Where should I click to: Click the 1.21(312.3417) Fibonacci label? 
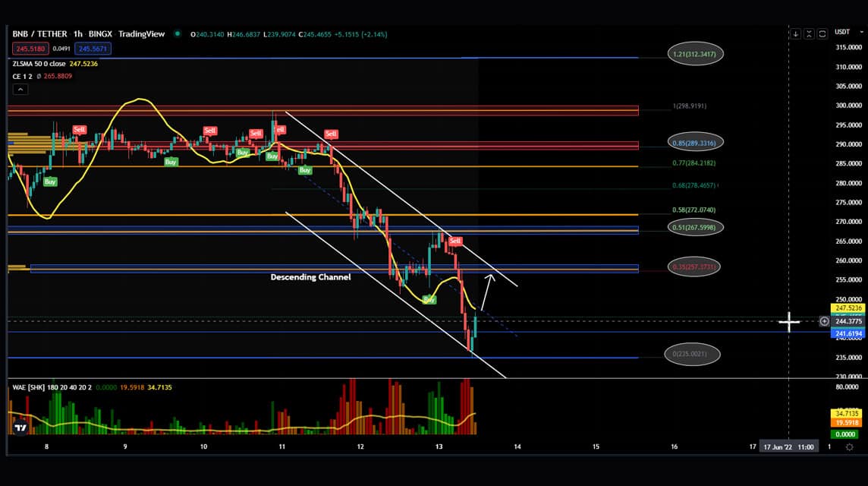695,54
